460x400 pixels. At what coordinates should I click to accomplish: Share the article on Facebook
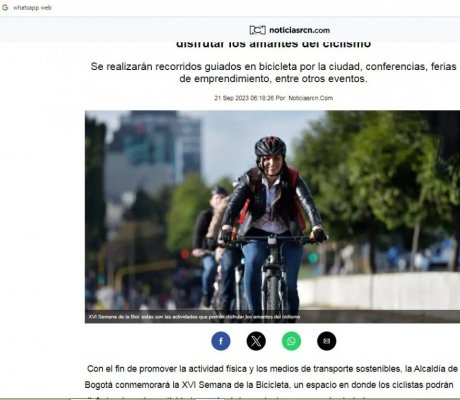click(x=221, y=341)
